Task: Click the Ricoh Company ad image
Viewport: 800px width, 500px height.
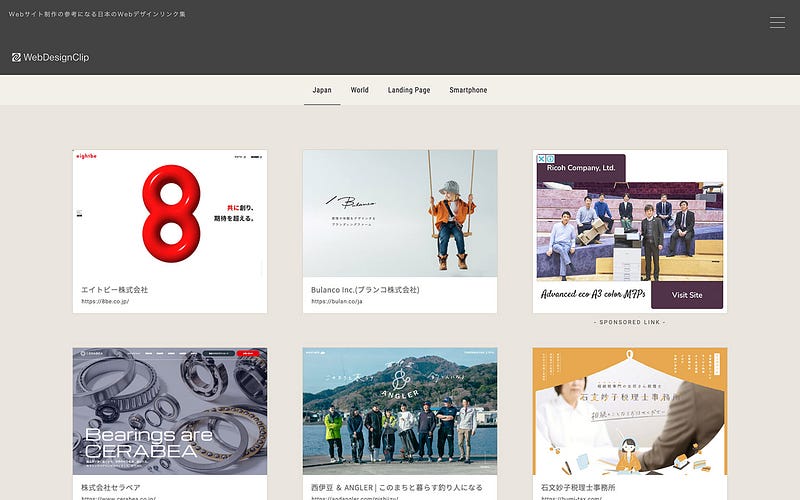Action: click(x=630, y=231)
